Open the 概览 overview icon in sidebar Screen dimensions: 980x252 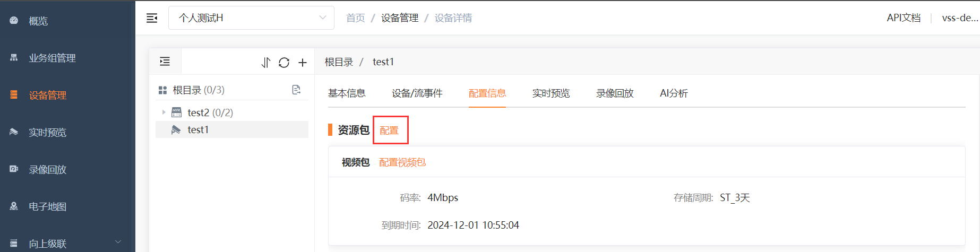point(14,21)
